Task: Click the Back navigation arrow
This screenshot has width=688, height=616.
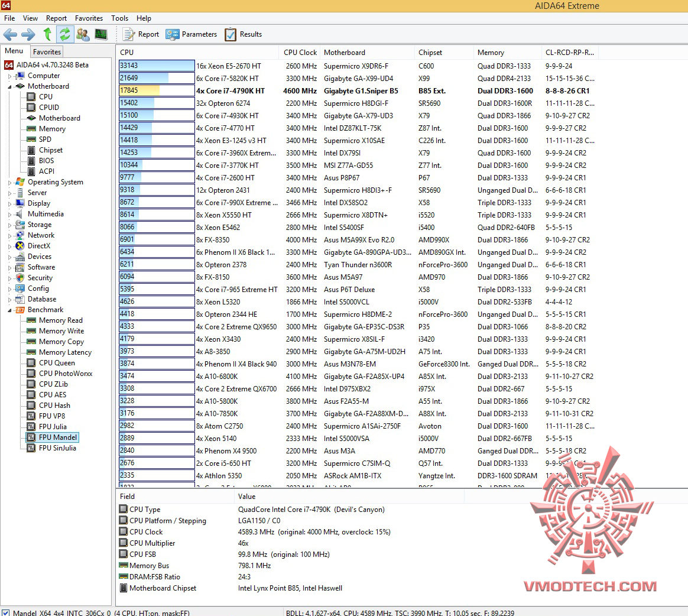Action: tap(10, 34)
